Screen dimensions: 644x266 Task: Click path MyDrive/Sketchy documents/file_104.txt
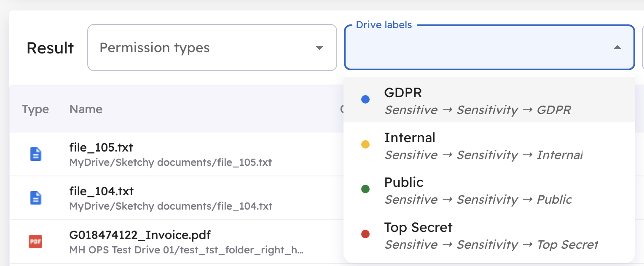click(x=171, y=206)
